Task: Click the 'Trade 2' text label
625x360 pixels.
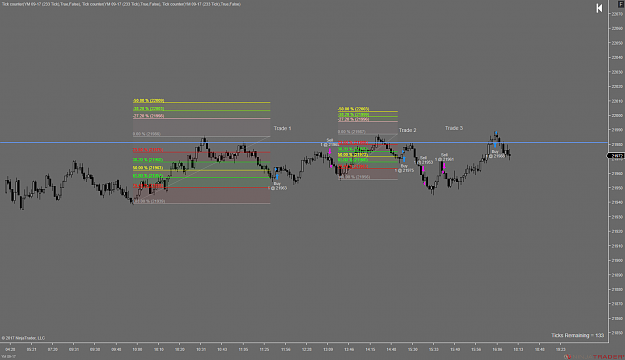Action: point(407,130)
